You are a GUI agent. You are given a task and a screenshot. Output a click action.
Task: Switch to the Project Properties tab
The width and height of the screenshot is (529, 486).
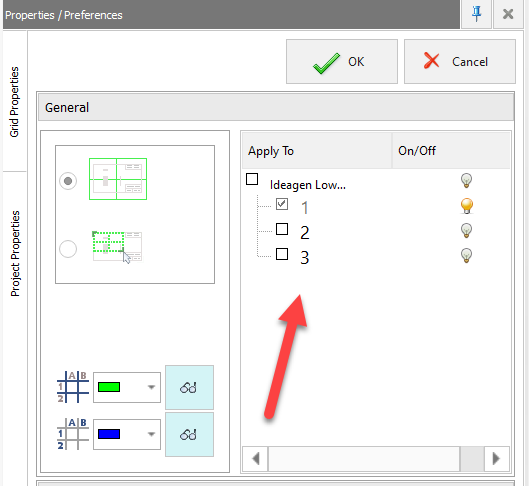click(x=15, y=254)
